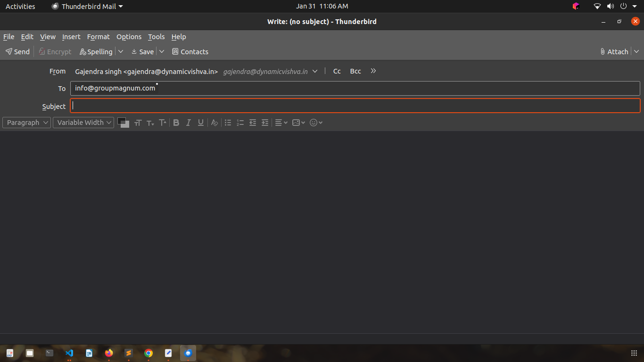Screen dimensions: 644x362
Task: Add a Bcc address field
Action: pyautogui.click(x=355, y=71)
